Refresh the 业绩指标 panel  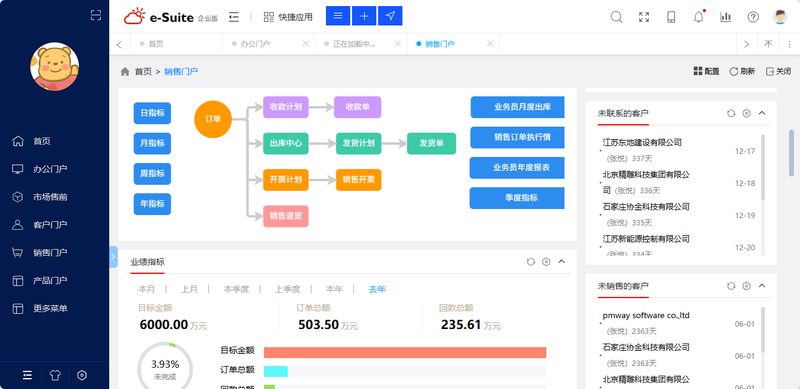click(x=531, y=262)
